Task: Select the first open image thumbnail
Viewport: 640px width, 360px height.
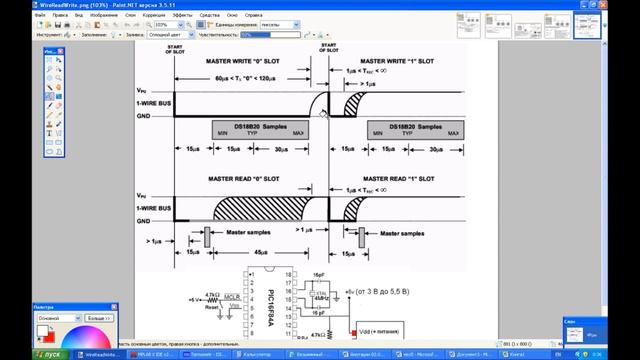Action: pos(468,25)
